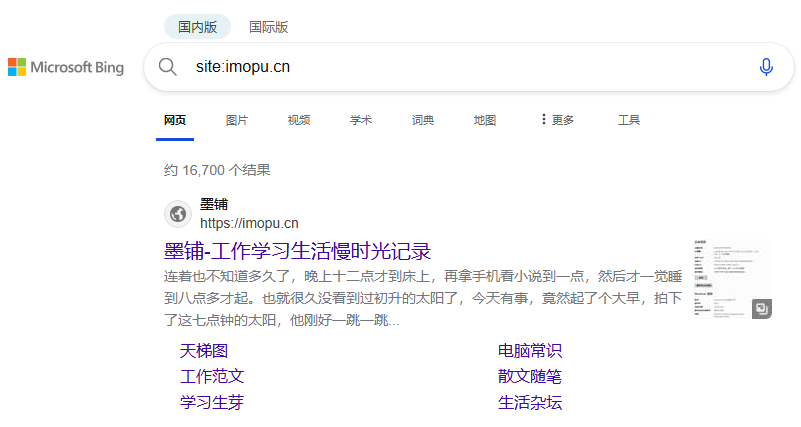Open the 视频 results tab
801x427 pixels.
[299, 120]
